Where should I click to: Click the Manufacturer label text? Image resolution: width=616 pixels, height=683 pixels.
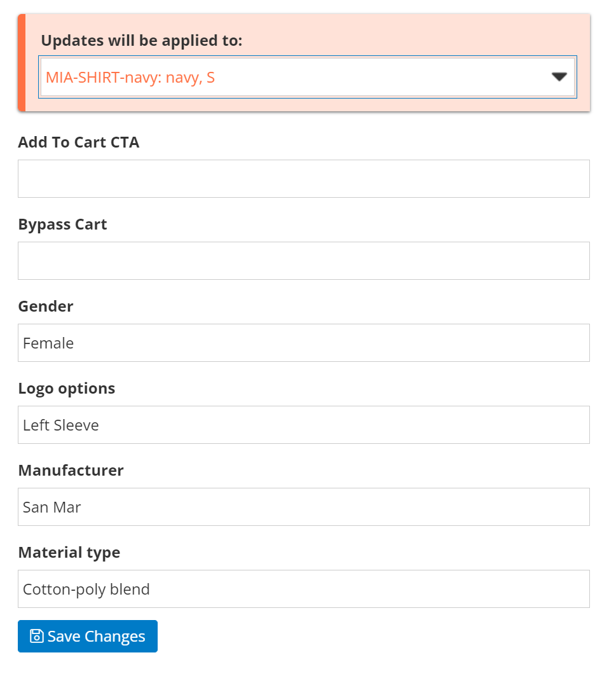pos(71,471)
